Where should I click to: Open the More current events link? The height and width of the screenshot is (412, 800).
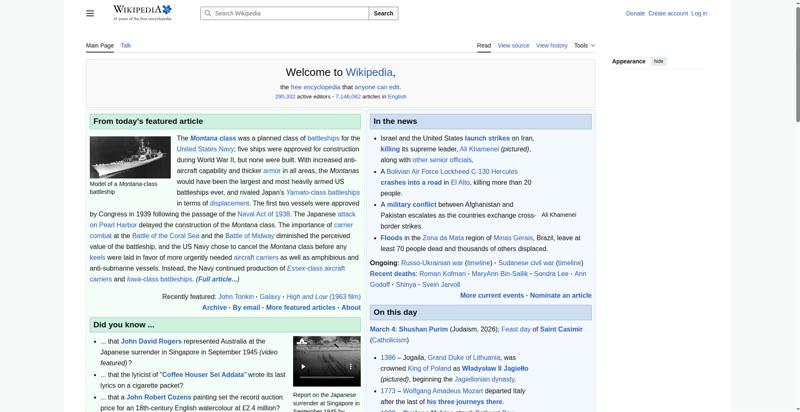pyautogui.click(x=492, y=296)
